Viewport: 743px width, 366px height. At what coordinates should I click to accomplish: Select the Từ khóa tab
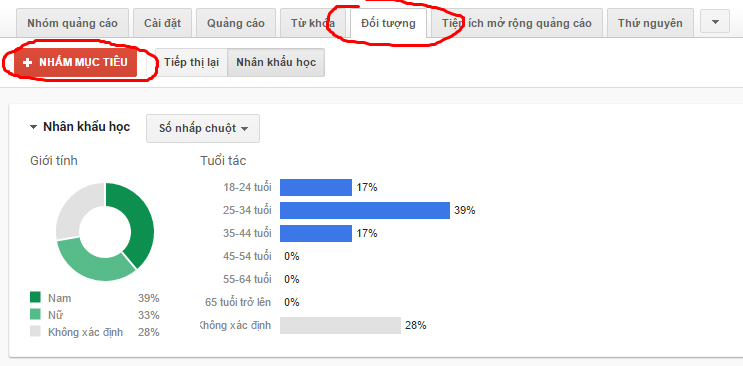pos(313,23)
